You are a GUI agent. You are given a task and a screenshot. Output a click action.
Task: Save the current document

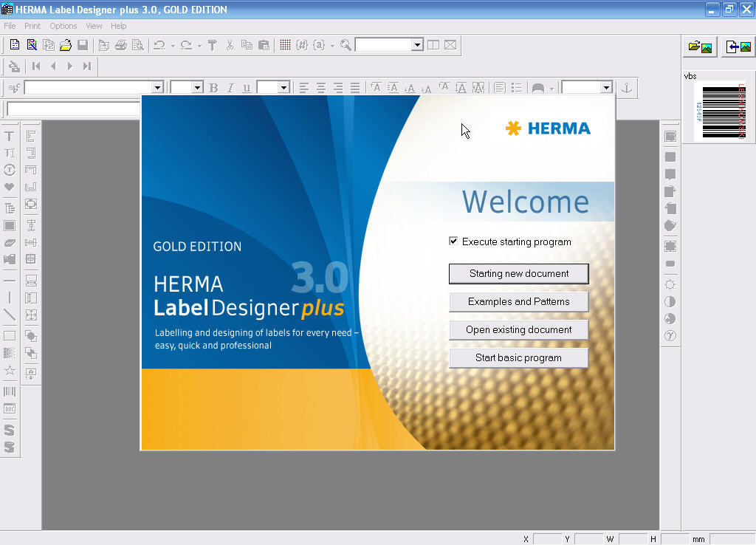click(83, 44)
